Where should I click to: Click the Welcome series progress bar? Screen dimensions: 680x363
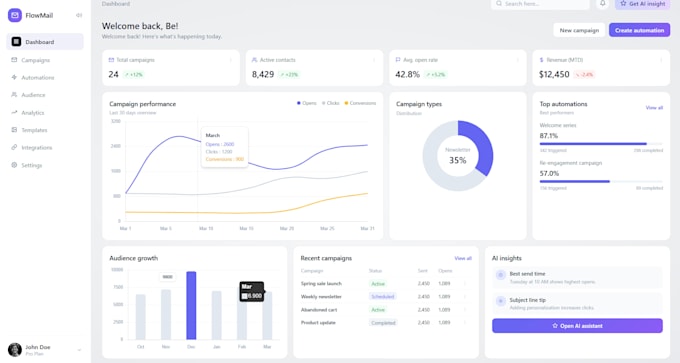tap(601, 144)
